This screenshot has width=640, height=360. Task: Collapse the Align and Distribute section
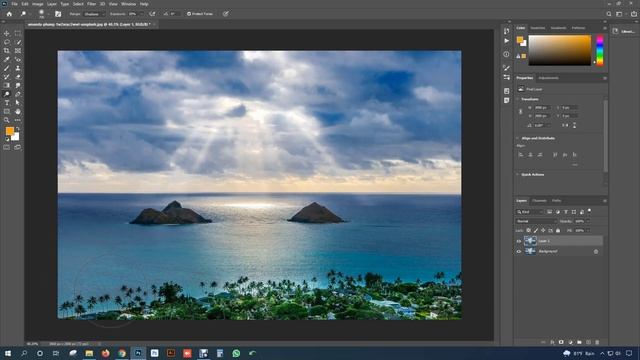[x=518, y=138]
